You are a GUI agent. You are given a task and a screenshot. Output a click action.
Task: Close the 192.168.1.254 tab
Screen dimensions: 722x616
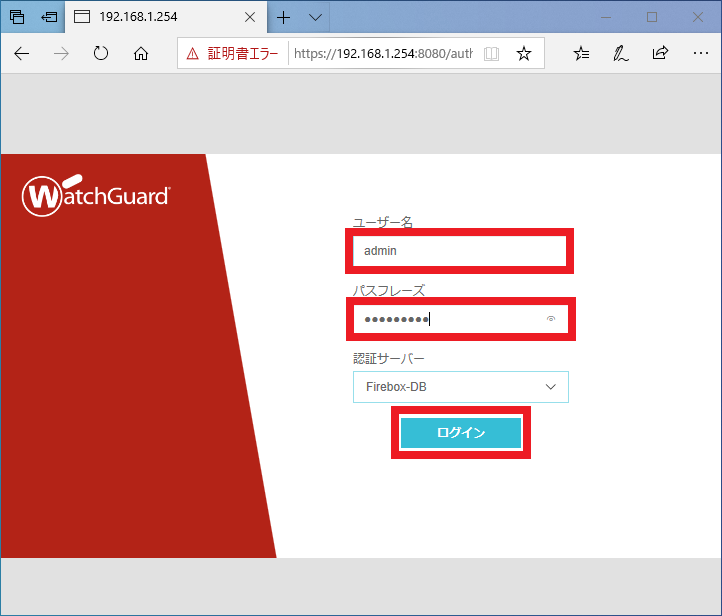(250, 17)
